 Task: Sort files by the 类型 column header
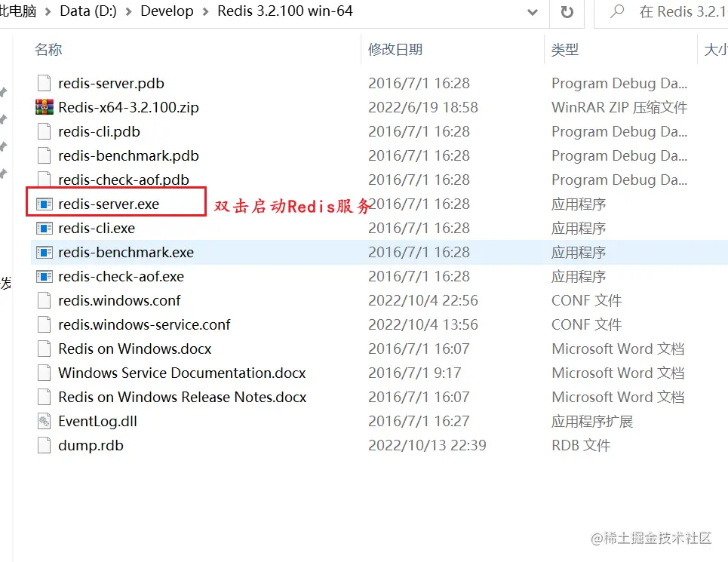pyautogui.click(x=565, y=50)
